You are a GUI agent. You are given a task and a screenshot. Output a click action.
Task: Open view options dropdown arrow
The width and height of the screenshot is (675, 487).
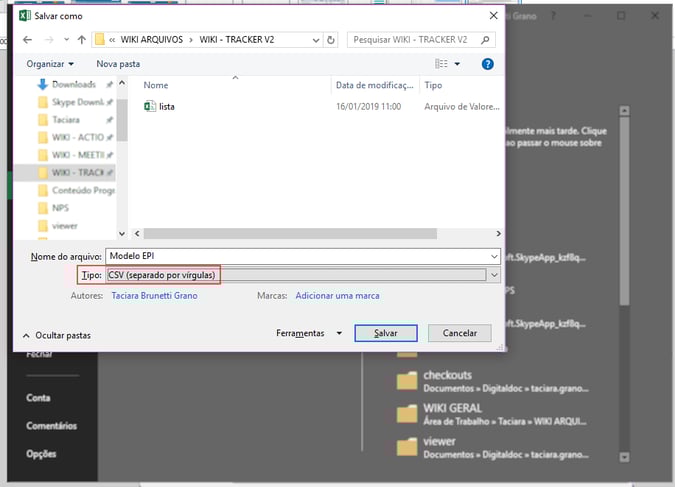click(x=457, y=64)
